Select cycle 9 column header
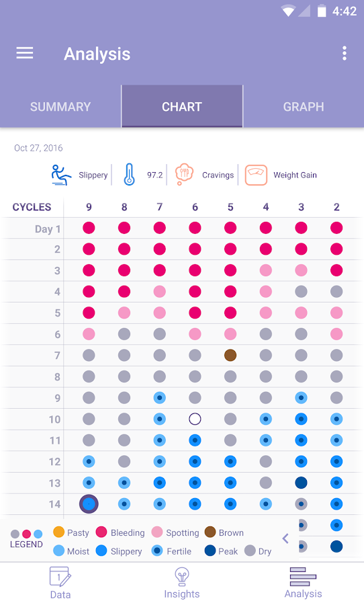364x605 pixels. 89,207
